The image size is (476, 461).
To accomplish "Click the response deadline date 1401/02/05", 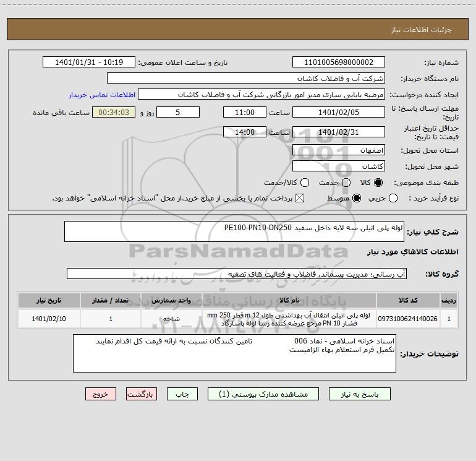I will tap(339, 112).
